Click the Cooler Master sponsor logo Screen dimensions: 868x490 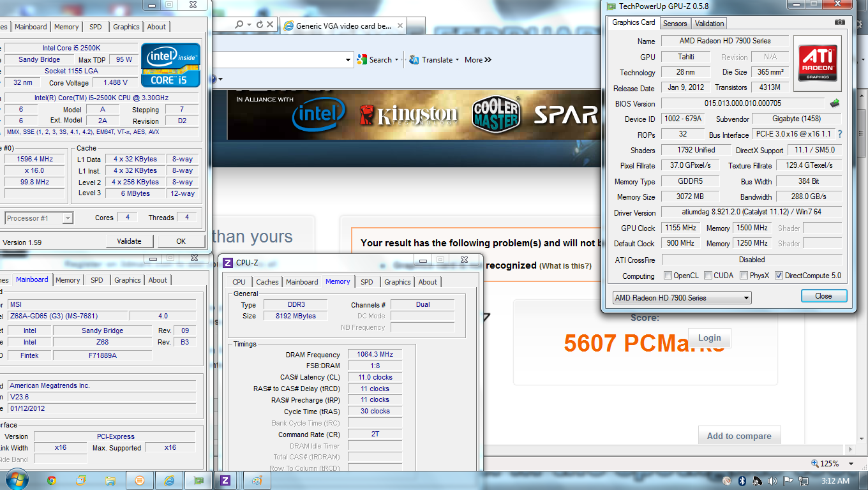(x=496, y=115)
